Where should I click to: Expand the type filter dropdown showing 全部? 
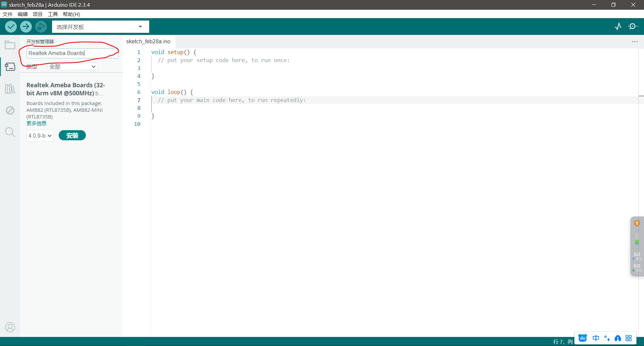(72, 67)
